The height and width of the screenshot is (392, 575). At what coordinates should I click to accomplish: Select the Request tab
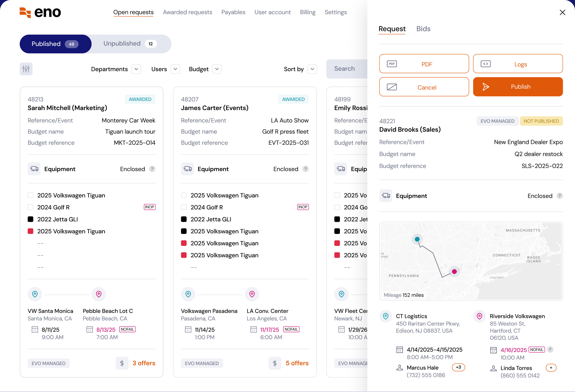392,29
